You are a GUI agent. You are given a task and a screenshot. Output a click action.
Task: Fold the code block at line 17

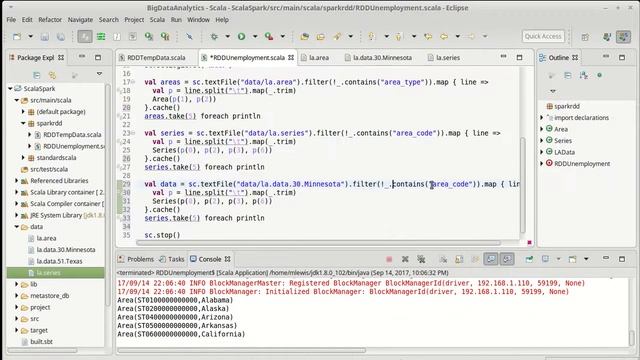coord(133,82)
